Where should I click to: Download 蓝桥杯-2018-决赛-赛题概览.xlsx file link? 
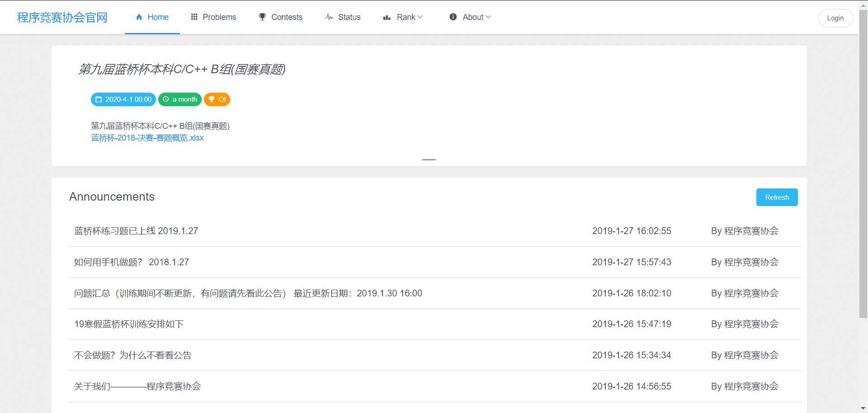click(147, 138)
